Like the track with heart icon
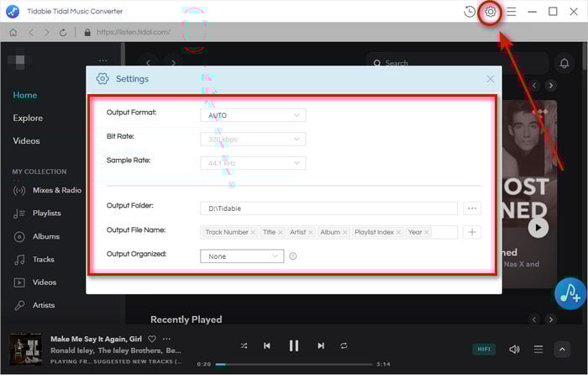The height and width of the screenshot is (375, 588). point(152,339)
